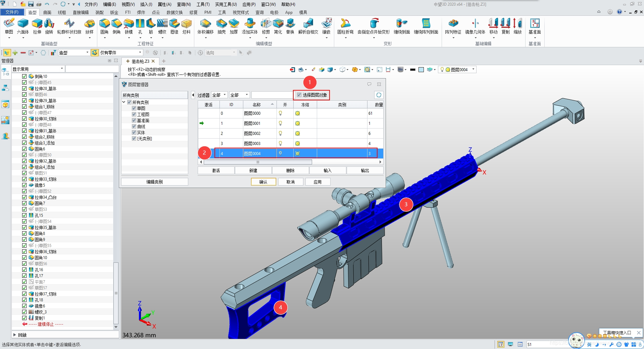Click the 圆角 fillet tool
Viewport: 644px width, 349px height.
pyautogui.click(x=104, y=26)
